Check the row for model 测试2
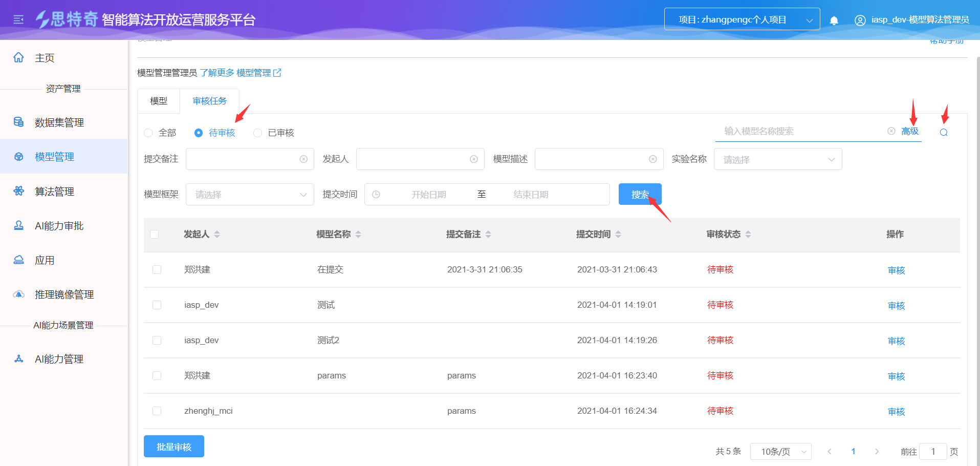This screenshot has width=980, height=466. pyautogui.click(x=157, y=340)
